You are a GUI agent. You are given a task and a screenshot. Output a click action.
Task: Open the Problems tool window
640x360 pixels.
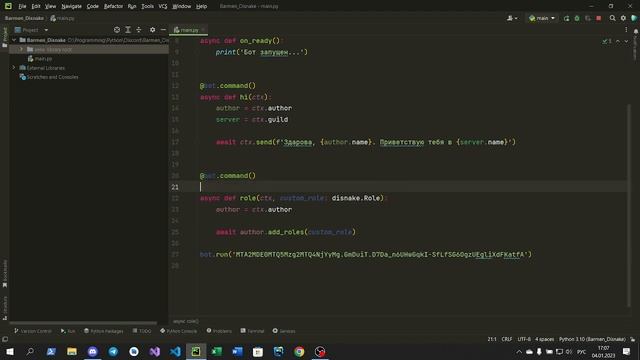tap(219, 331)
